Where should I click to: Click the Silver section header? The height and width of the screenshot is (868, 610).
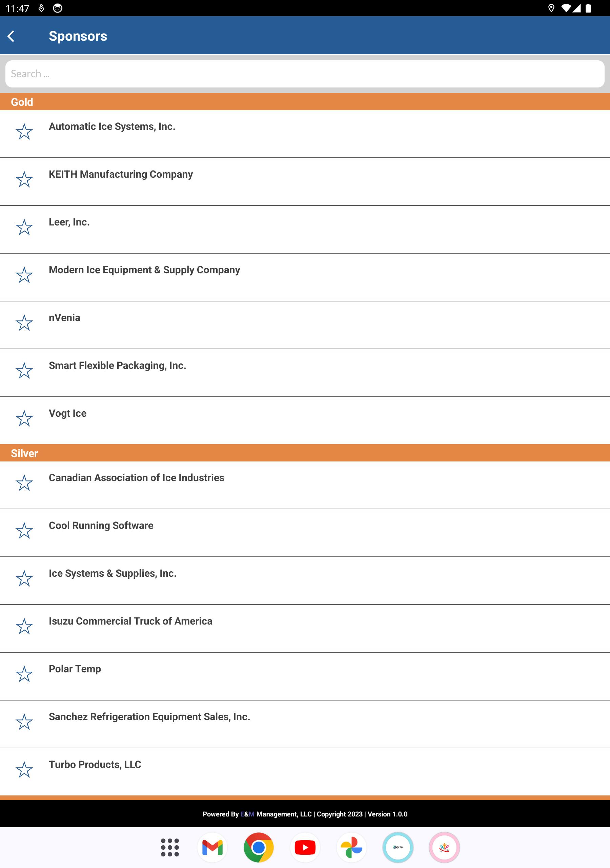[305, 453]
